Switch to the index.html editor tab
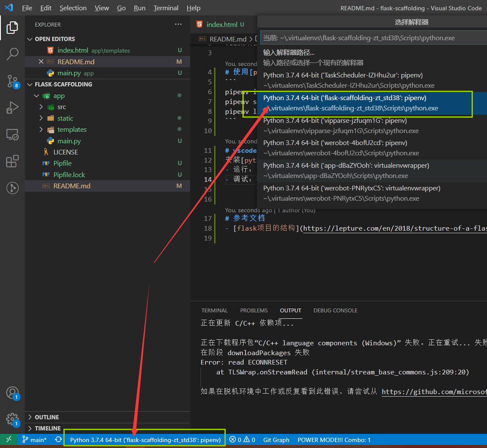 [222, 24]
